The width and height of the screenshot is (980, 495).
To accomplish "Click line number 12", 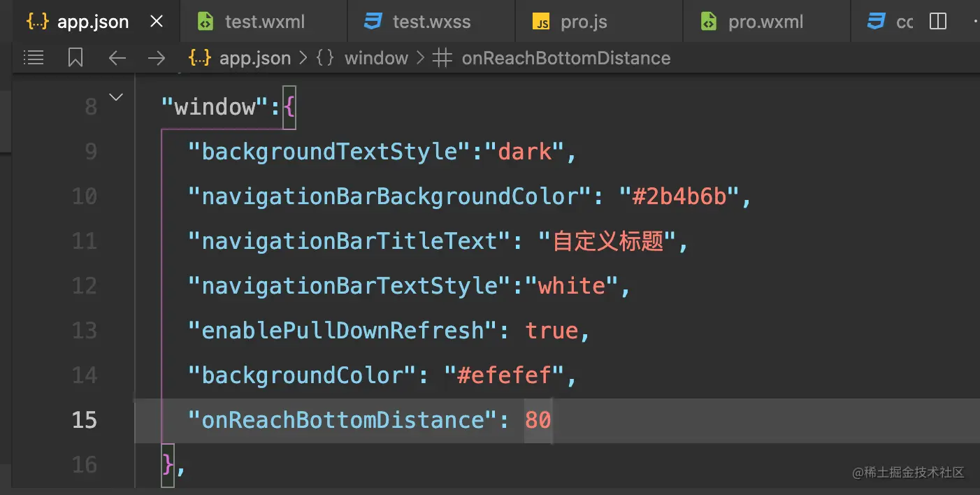I will [85, 286].
